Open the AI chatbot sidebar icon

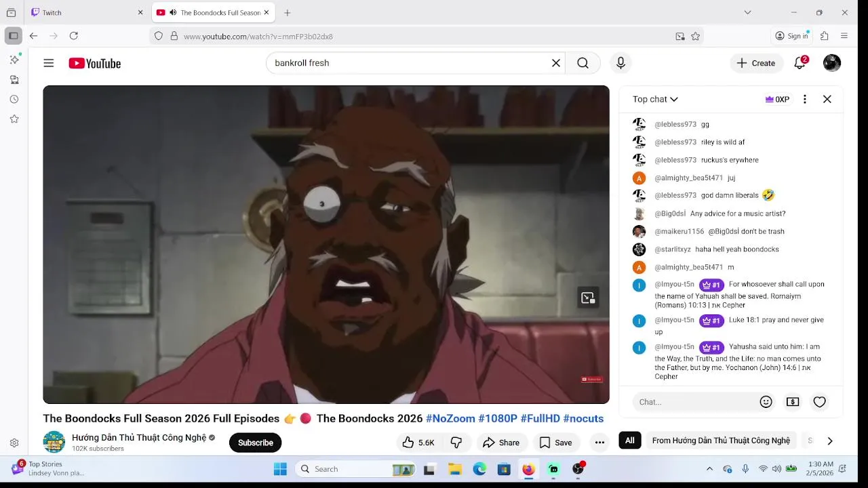14,60
